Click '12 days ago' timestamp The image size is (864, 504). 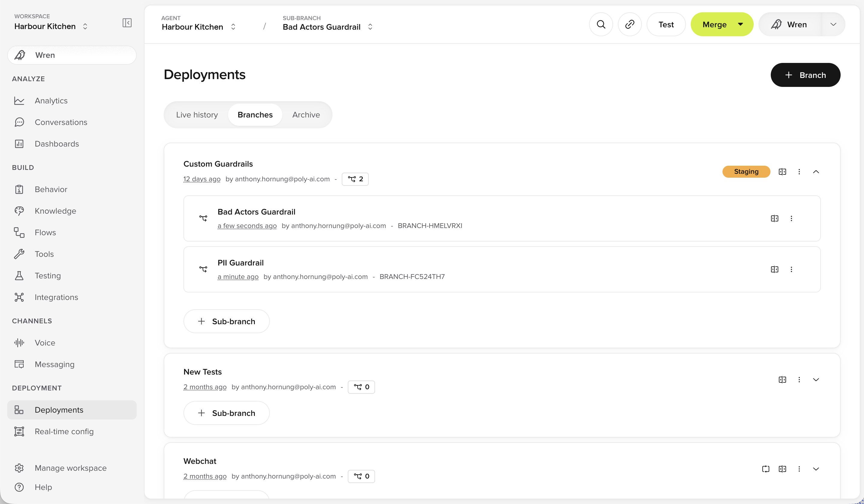coord(201,179)
